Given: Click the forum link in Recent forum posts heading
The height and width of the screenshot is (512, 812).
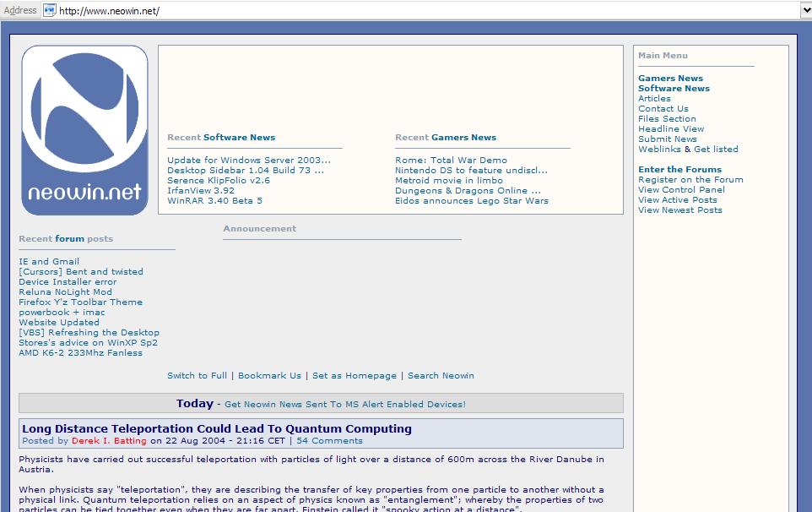Looking at the screenshot, I should pyautogui.click(x=69, y=239).
